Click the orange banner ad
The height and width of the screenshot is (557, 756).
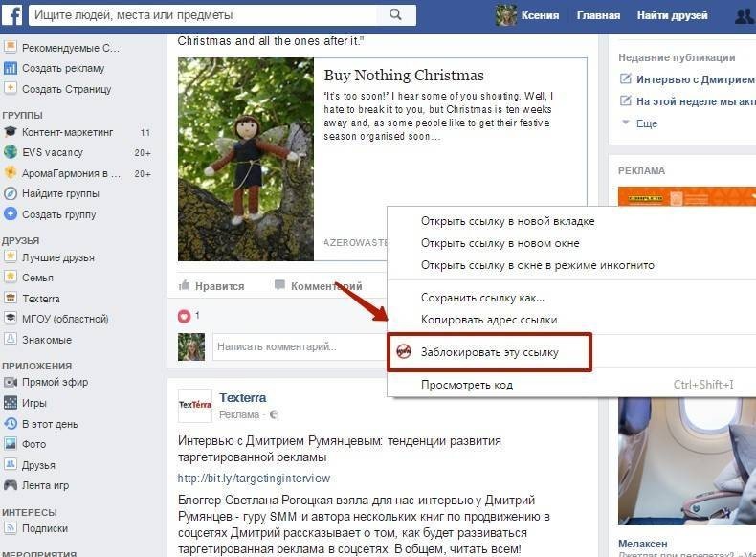687,196
